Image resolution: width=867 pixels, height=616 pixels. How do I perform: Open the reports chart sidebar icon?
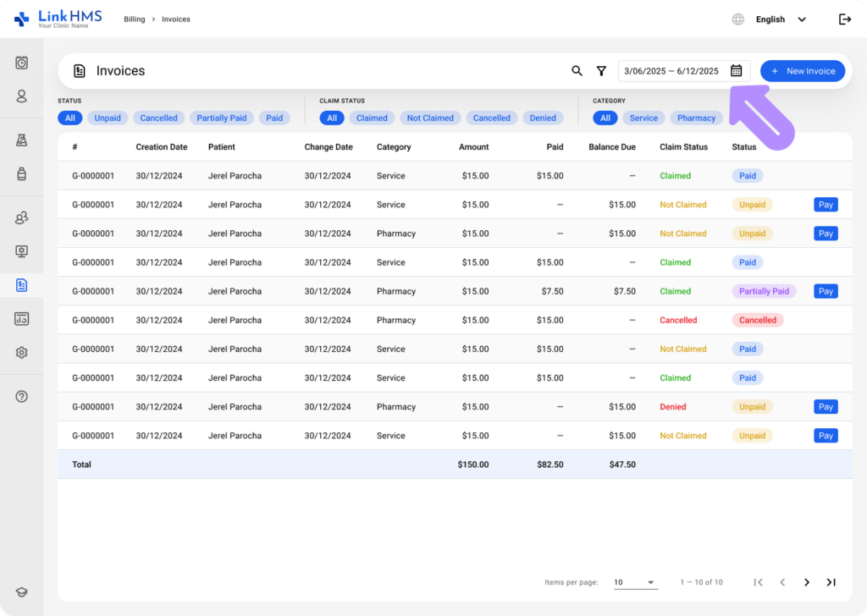(x=21, y=319)
